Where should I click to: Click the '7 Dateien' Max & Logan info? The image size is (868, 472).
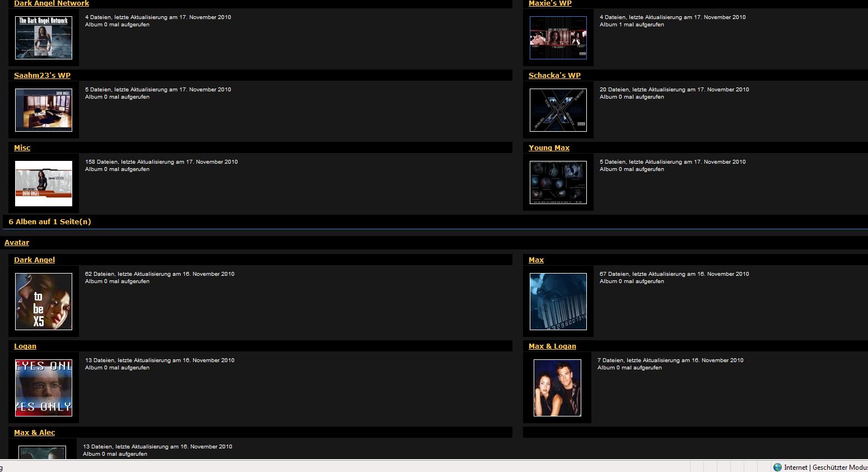670,360
